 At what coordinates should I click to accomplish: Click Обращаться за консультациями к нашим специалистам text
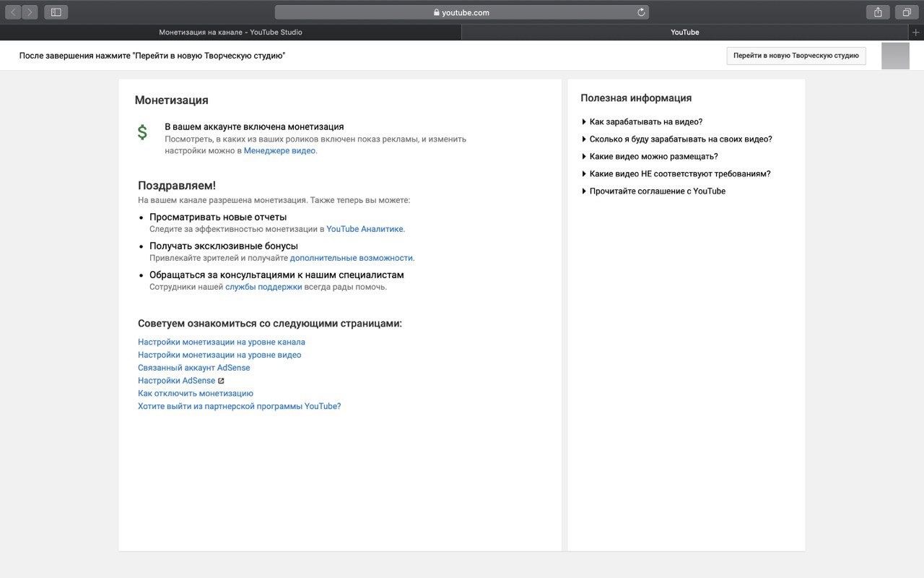click(276, 275)
